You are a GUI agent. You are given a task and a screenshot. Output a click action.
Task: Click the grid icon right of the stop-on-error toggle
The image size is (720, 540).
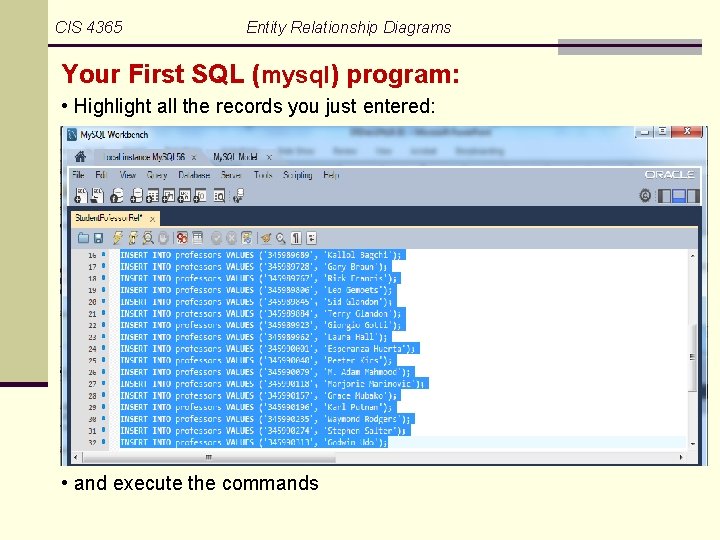click(197, 238)
